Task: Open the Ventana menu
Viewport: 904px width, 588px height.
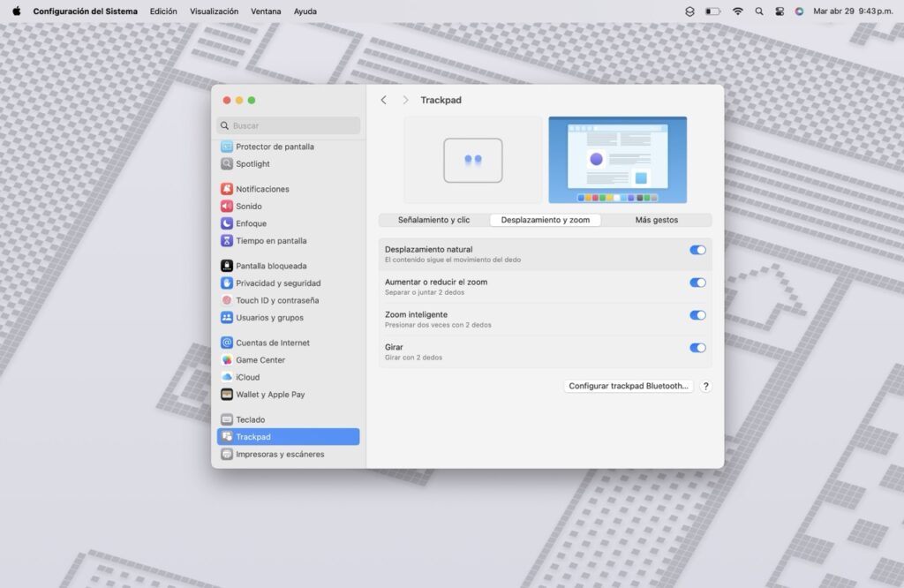Action: [266, 11]
